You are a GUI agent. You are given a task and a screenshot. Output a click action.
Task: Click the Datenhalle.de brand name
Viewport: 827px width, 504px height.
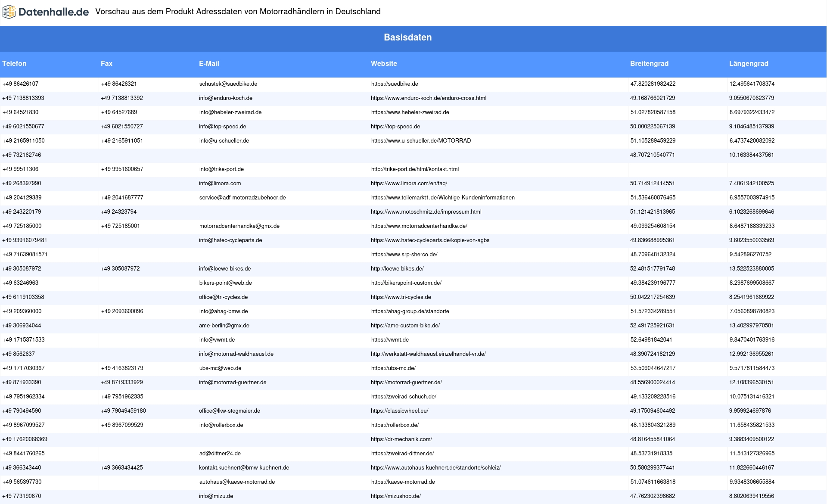(54, 12)
